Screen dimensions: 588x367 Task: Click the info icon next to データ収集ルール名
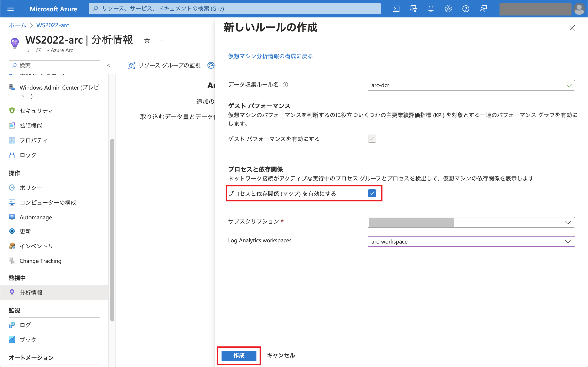click(286, 85)
